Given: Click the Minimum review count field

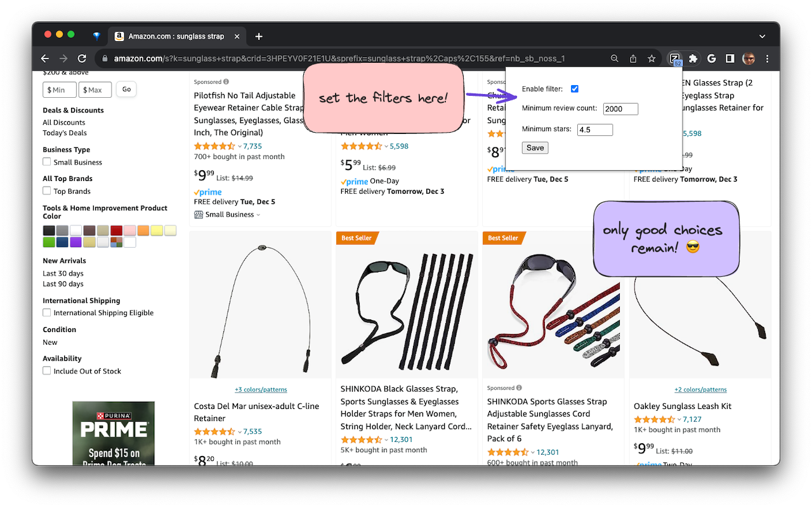Looking at the screenshot, I should 620,109.
